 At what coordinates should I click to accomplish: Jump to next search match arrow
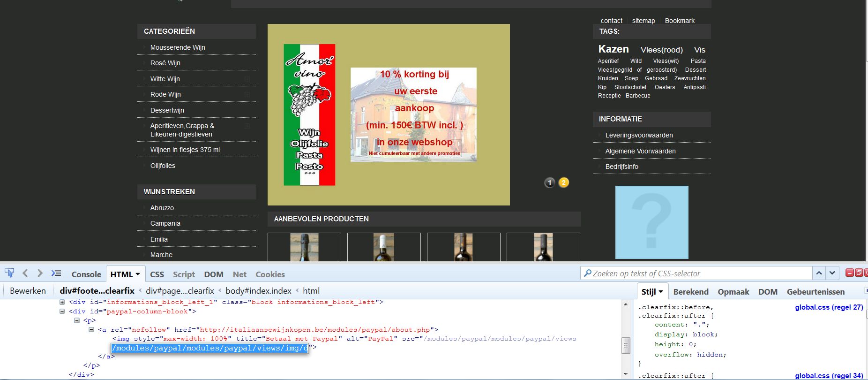(832, 273)
